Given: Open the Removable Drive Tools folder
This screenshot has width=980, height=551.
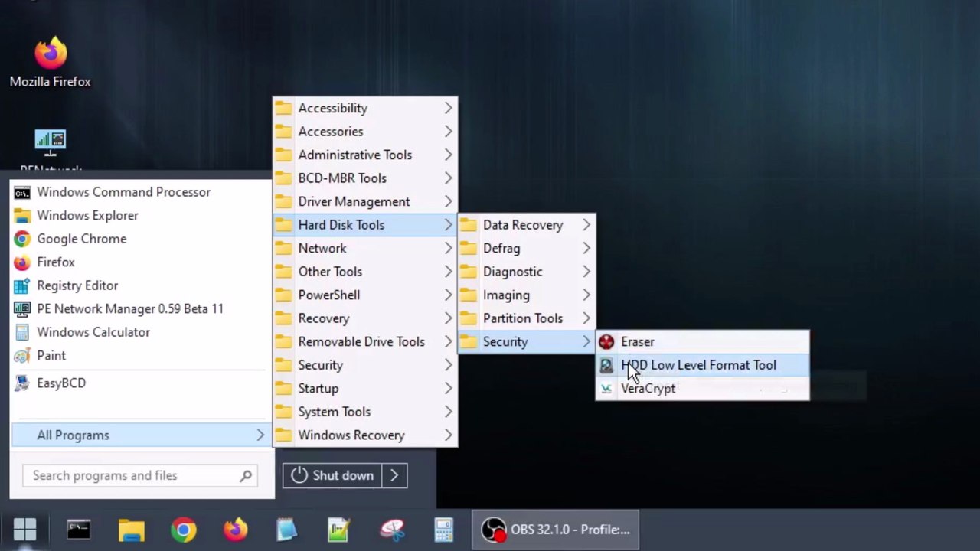Looking at the screenshot, I should coord(365,342).
